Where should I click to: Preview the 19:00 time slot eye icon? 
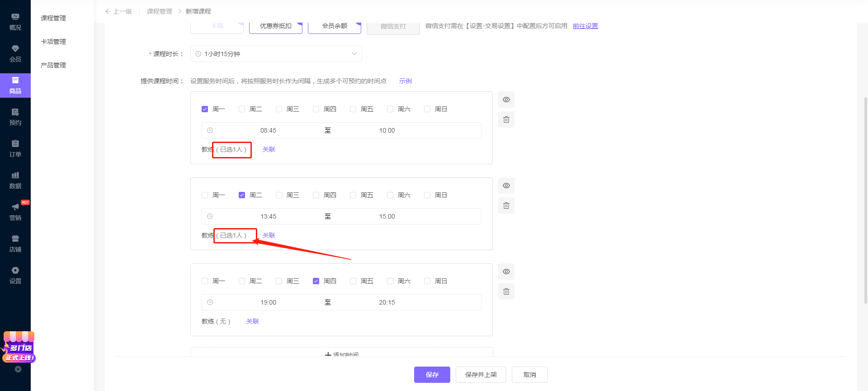(x=506, y=272)
